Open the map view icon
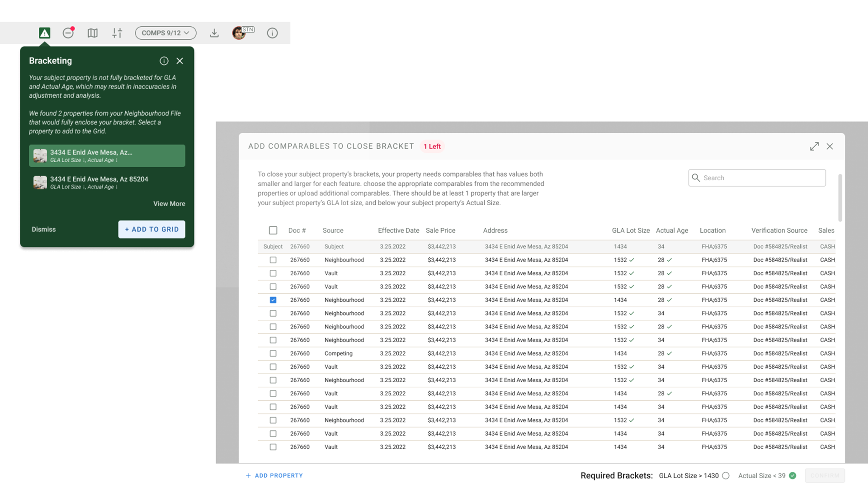868x488 pixels. pos(93,33)
